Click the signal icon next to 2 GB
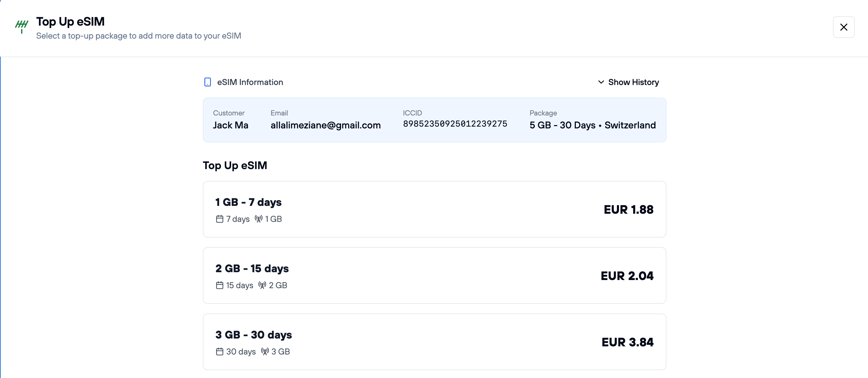The height and width of the screenshot is (378, 868). pyautogui.click(x=262, y=285)
